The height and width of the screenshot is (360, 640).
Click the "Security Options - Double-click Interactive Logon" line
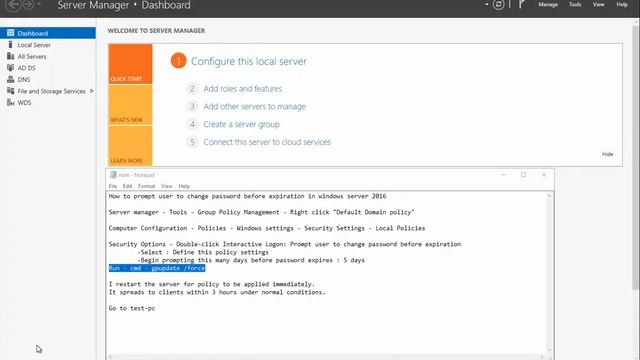[x=285, y=244]
